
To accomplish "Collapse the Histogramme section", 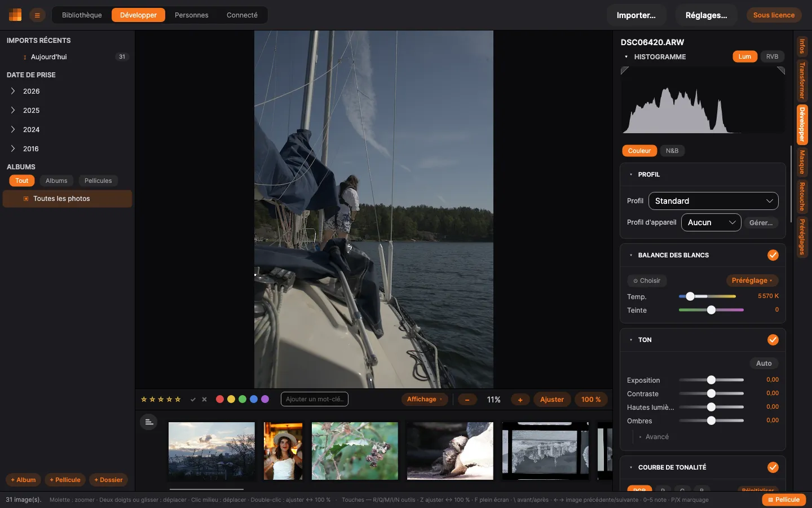I will point(626,57).
